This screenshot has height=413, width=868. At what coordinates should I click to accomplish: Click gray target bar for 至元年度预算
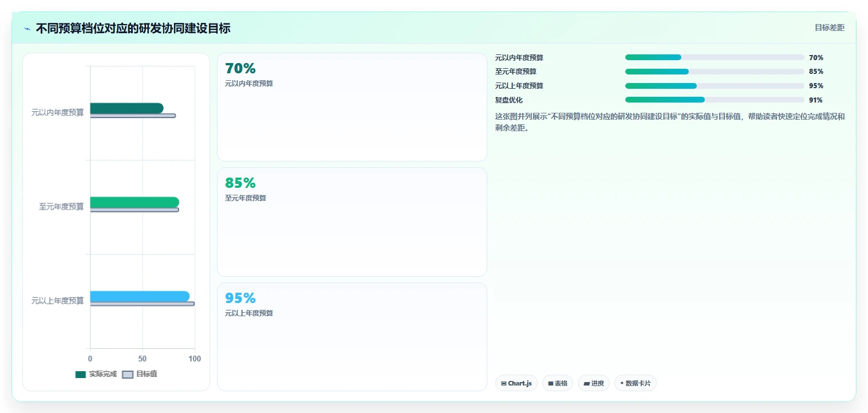tap(135, 210)
